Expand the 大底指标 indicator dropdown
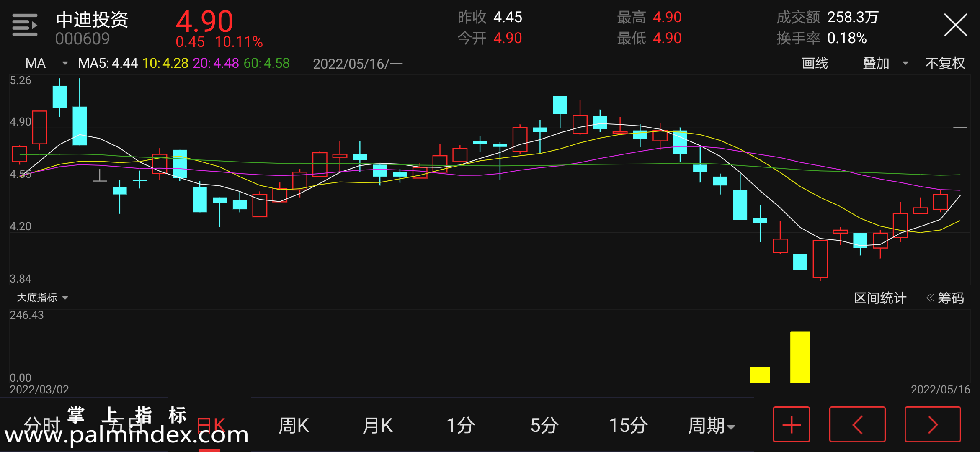Image resolution: width=980 pixels, height=452 pixels. 42,298
